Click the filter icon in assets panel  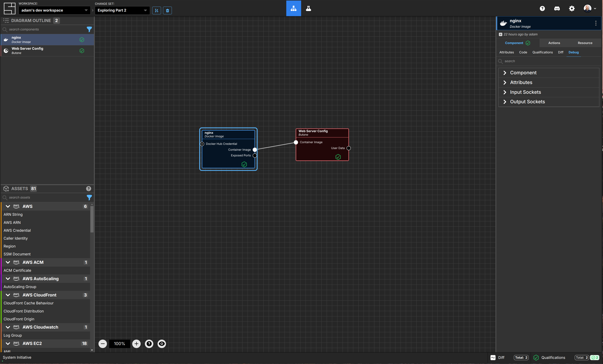(89, 197)
